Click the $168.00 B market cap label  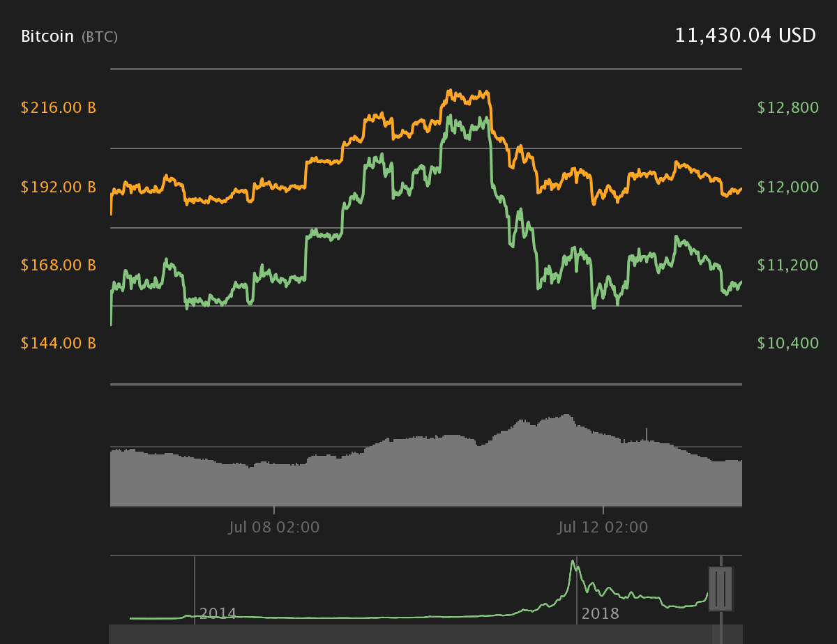59,265
